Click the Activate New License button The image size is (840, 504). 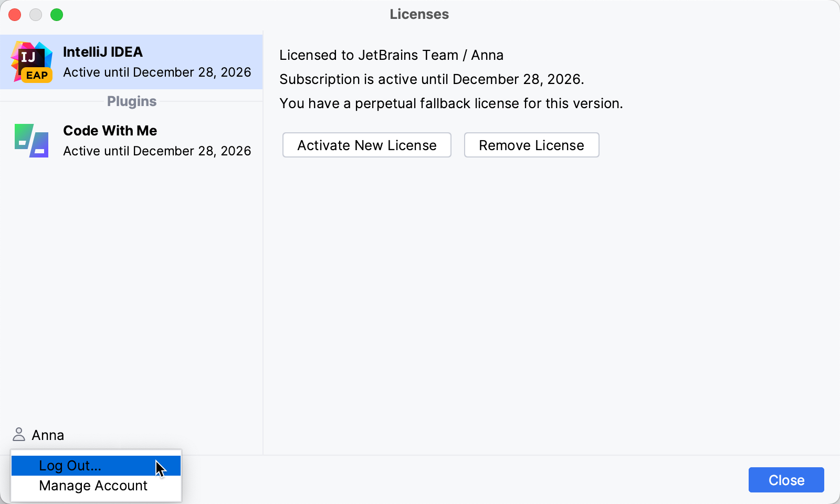(366, 145)
